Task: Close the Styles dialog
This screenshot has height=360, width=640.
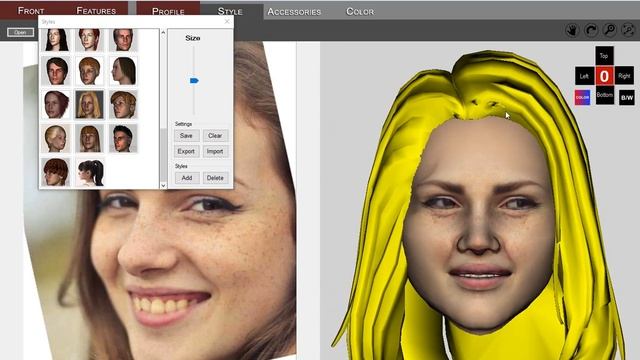Action: pos(227,21)
